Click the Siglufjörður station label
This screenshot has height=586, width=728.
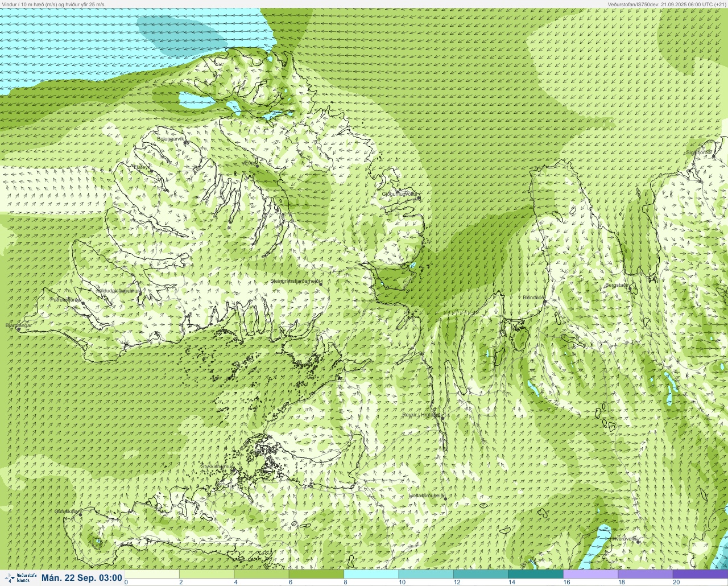click(x=699, y=152)
